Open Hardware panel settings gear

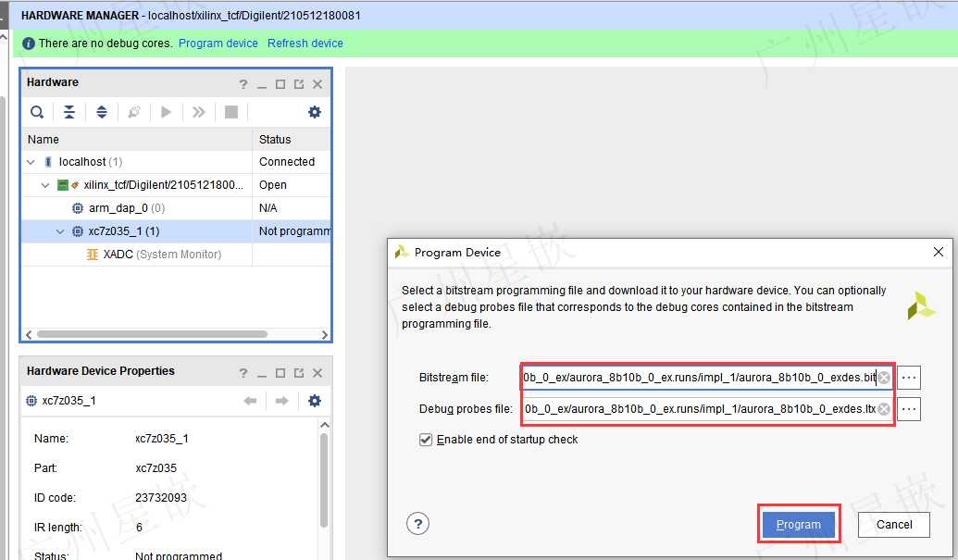coord(315,112)
